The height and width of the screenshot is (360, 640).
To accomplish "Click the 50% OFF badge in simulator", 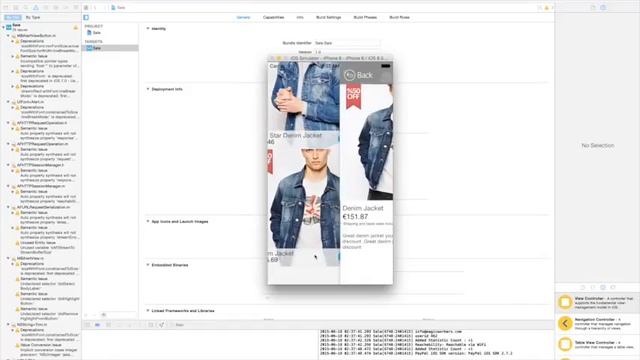I will click(353, 96).
